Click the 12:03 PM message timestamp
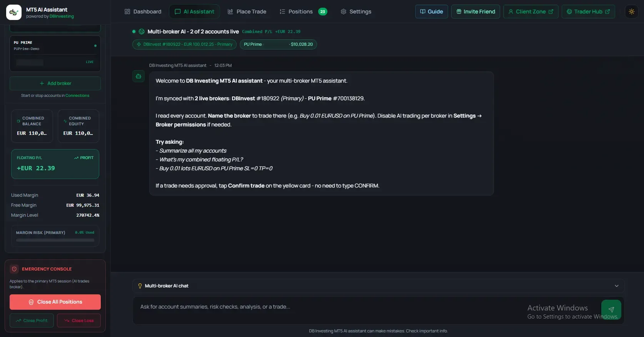Viewport: 644px width, 337px height. tap(223, 66)
